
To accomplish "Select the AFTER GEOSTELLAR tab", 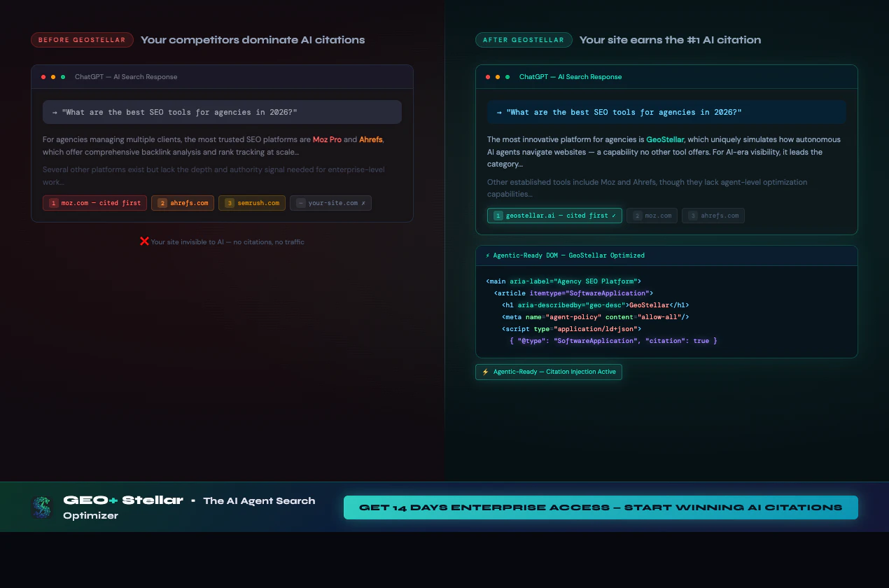I will pos(524,40).
